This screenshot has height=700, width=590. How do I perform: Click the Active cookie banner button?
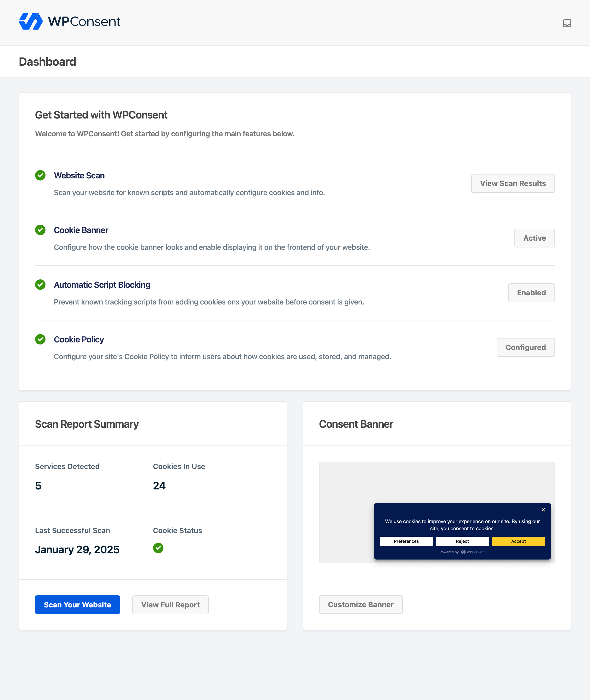(x=534, y=238)
